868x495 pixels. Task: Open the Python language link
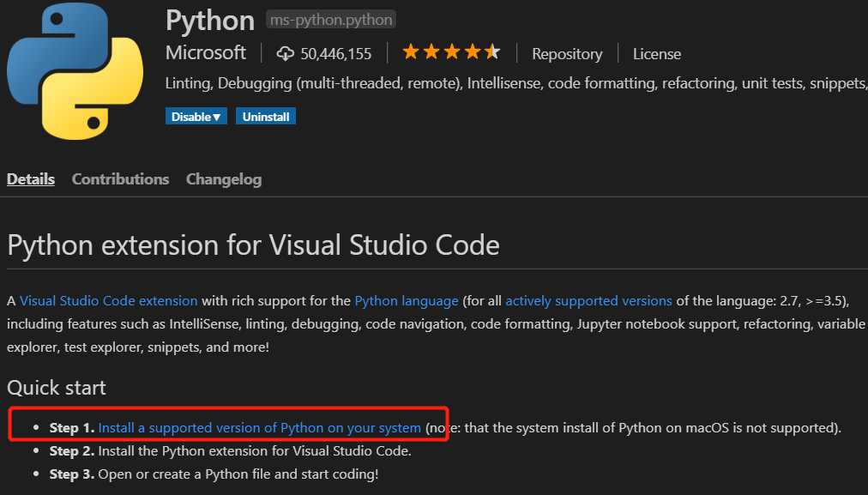tap(407, 300)
